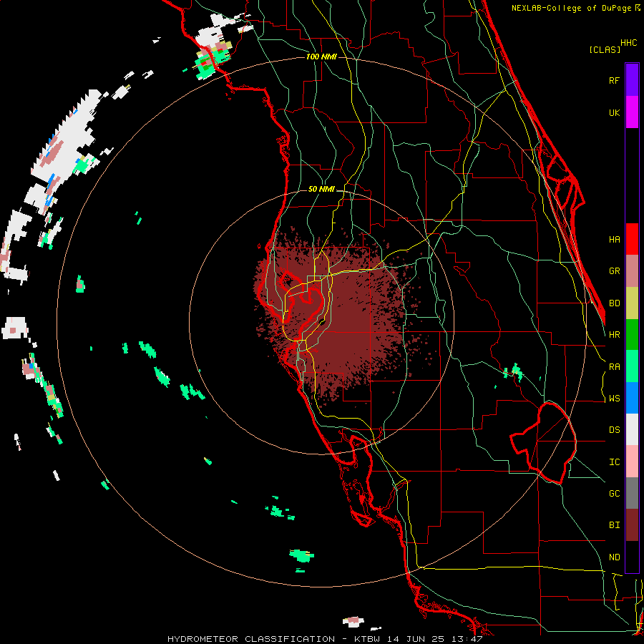Click the HYDROMETEOR CLASSIFICATION caption text
The height and width of the screenshot is (644, 644).
click(x=251, y=639)
